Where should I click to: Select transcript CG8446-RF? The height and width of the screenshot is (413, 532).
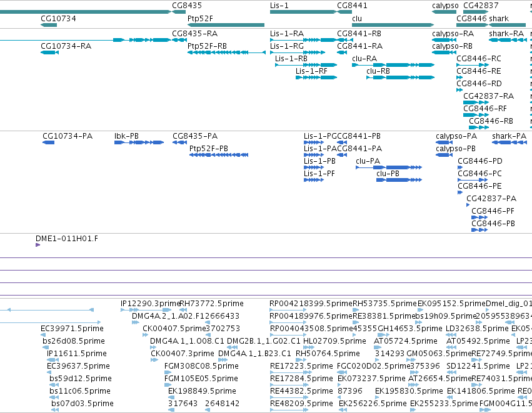(485, 109)
